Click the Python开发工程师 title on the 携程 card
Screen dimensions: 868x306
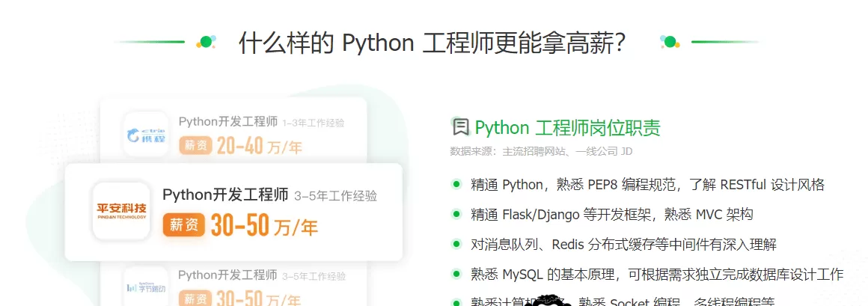(x=228, y=122)
